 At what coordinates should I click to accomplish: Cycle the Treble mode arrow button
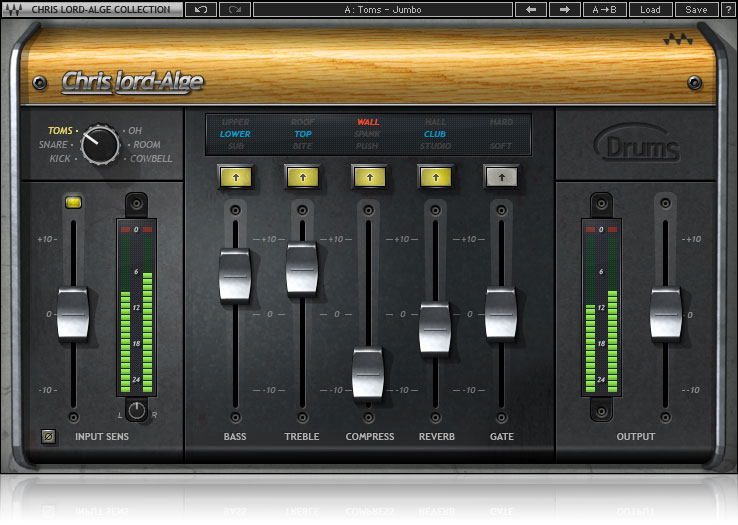tap(302, 177)
